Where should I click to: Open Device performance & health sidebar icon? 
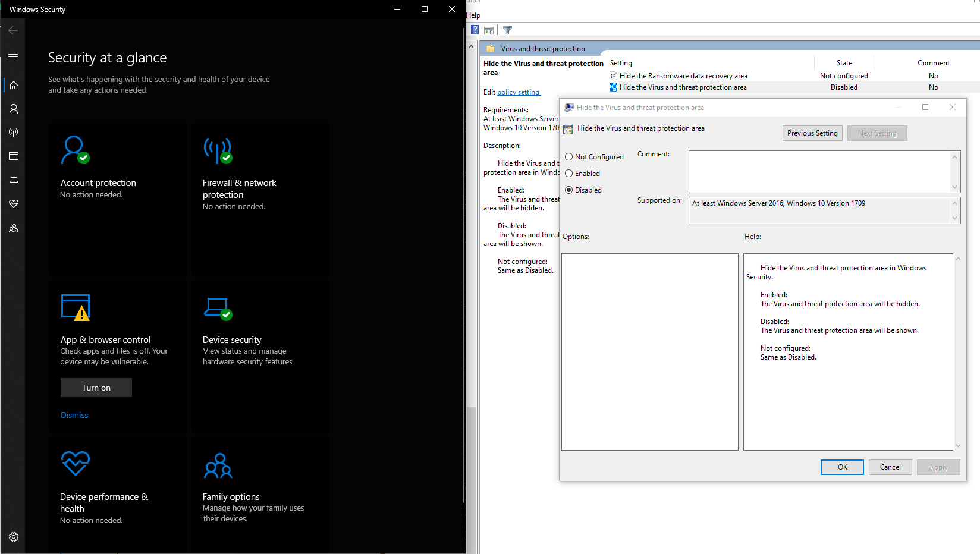tap(14, 204)
